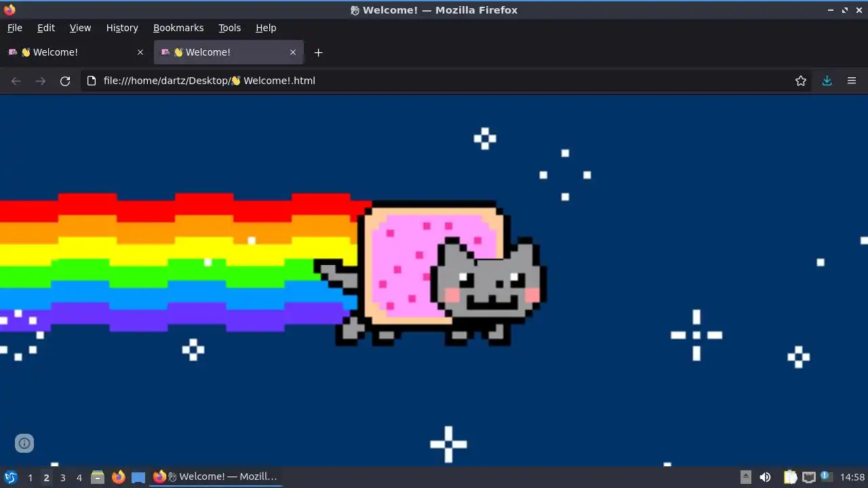Click the Forward navigation arrow
This screenshot has width=868, height=488.
(x=41, y=81)
